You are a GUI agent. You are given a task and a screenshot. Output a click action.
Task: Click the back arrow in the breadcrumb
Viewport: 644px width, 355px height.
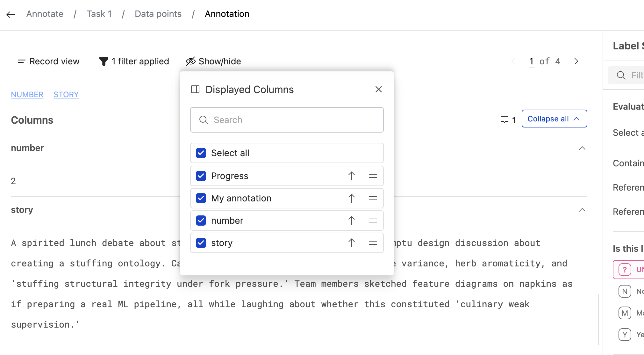point(11,14)
